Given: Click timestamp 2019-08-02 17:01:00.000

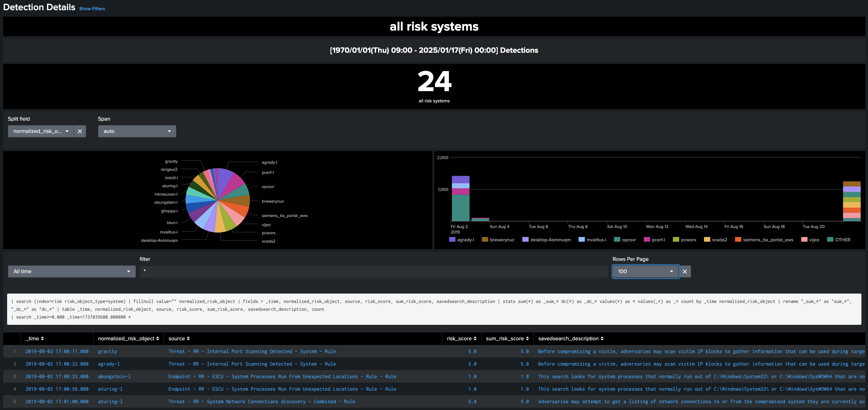Looking at the screenshot, I should tap(57, 402).
